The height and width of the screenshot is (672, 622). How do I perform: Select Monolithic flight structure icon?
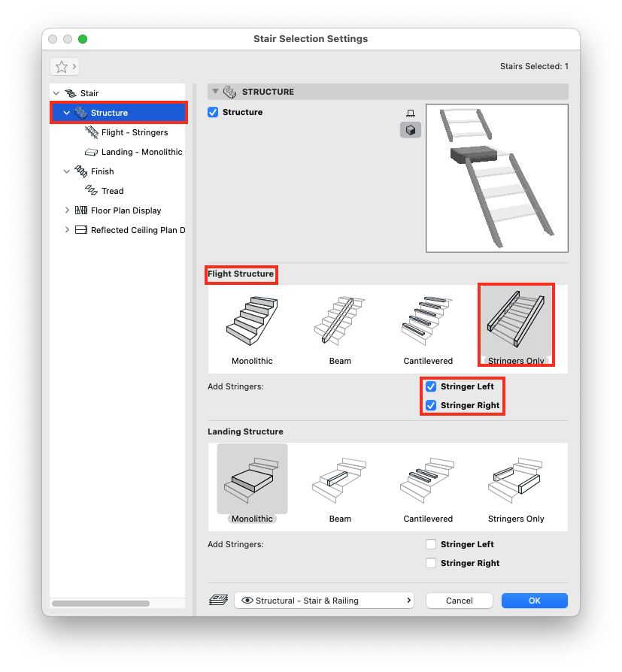point(252,321)
